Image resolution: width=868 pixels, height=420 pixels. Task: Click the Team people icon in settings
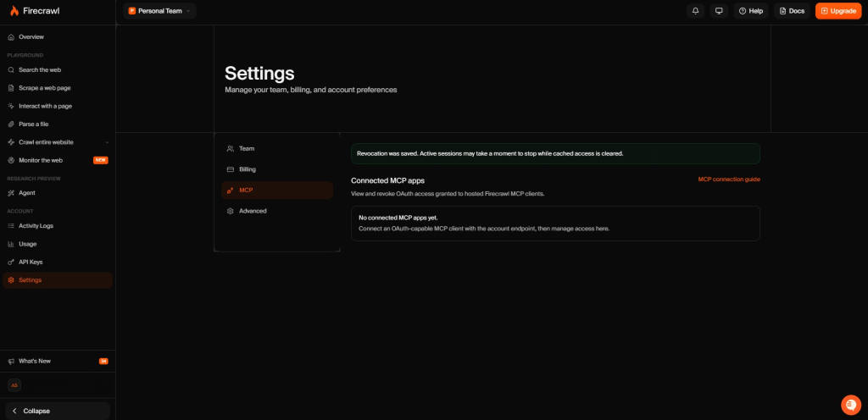(x=231, y=149)
